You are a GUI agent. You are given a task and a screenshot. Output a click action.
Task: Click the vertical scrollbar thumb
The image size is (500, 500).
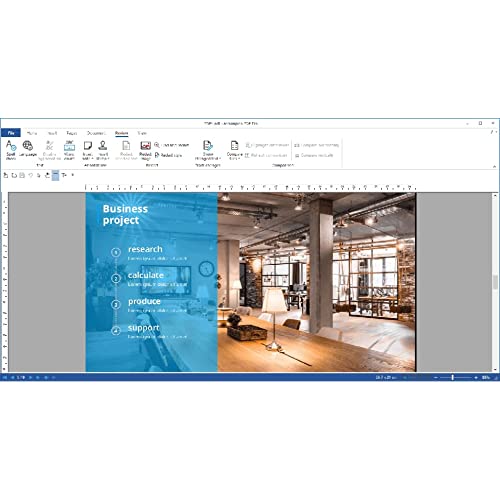495,282
